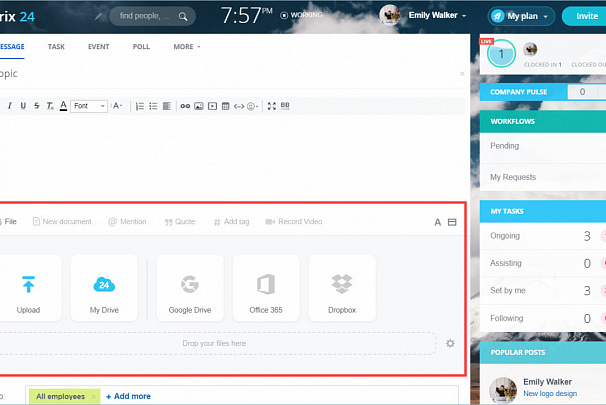Click the pencil edit icon near search
The width and height of the screenshot is (606, 405).
pos(99,16)
